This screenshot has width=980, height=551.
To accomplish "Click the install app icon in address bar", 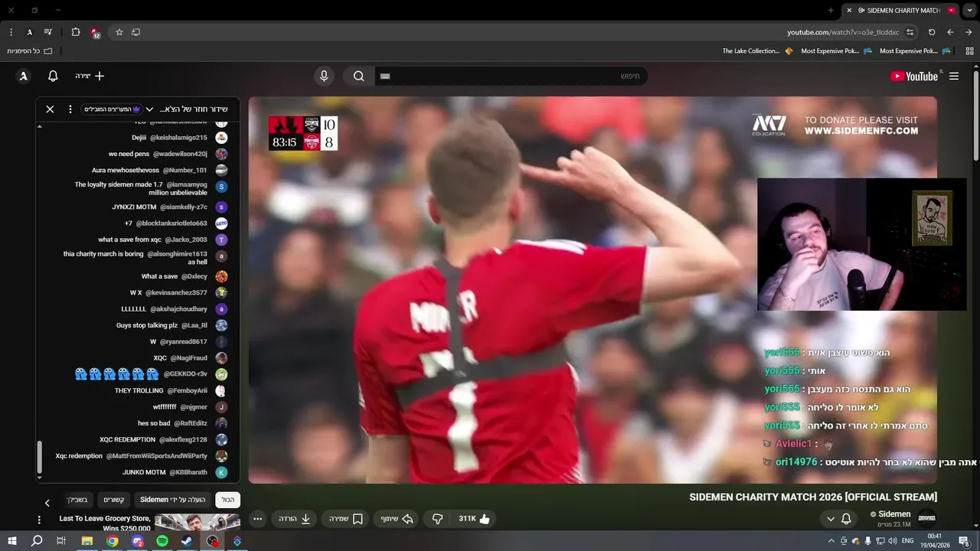I will click(136, 32).
